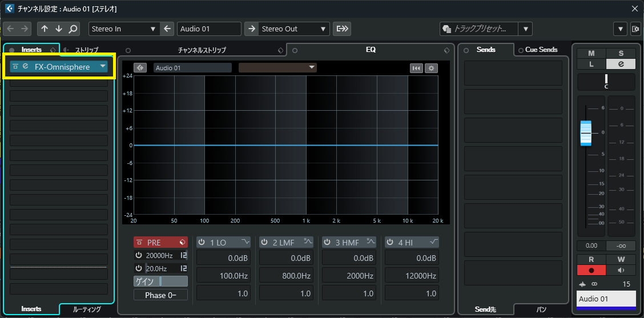Go to the next channel with down arrow
The width and height of the screenshot is (644, 318).
(59, 29)
